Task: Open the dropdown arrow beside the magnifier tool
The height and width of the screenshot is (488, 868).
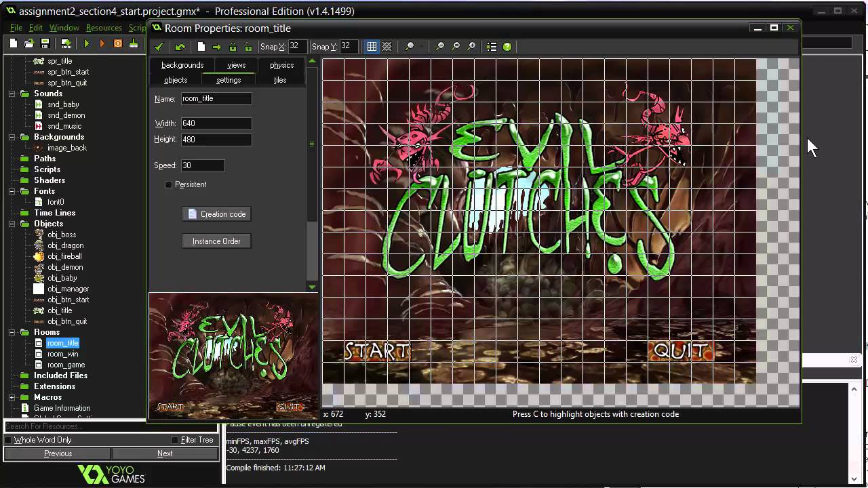Action: tap(422, 47)
